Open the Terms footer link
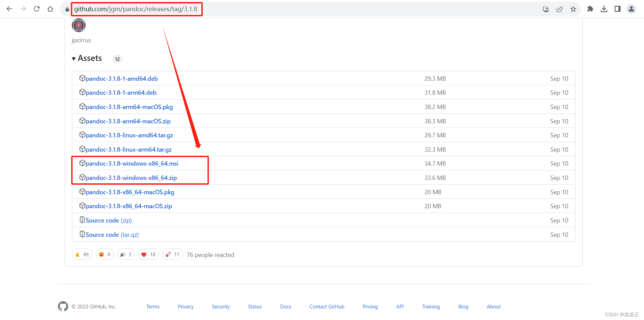The height and width of the screenshot is (320, 644). coord(153,307)
